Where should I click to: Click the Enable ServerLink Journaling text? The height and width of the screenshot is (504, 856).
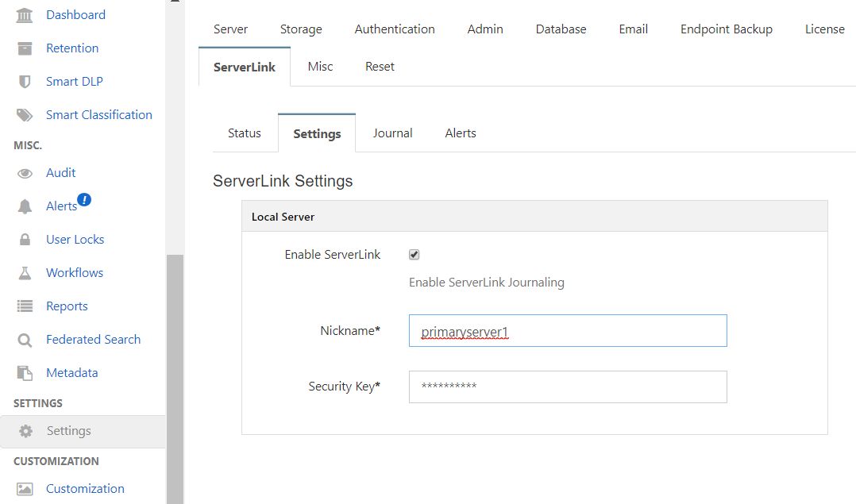click(487, 283)
